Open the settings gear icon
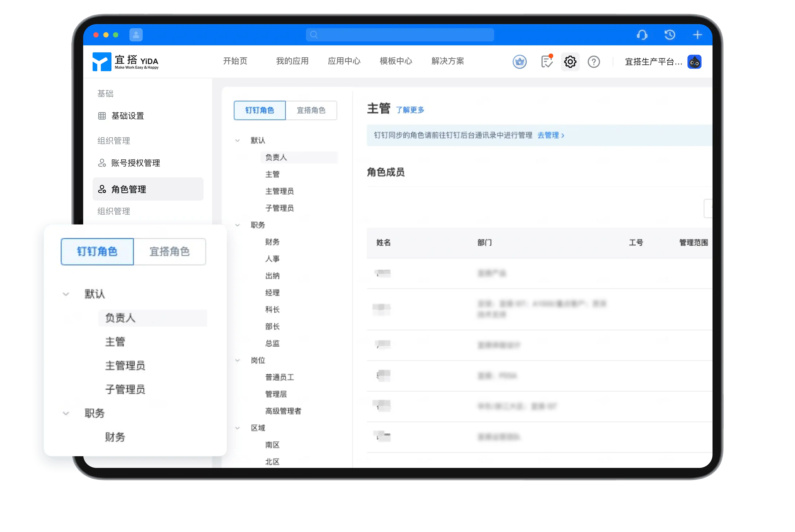This screenshot has width=795, height=532. click(x=570, y=62)
